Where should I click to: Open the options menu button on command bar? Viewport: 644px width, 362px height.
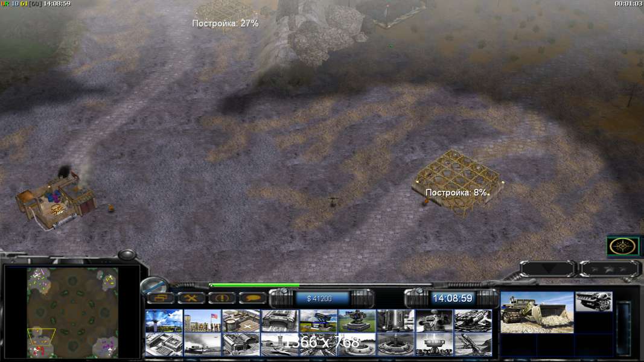point(160,298)
